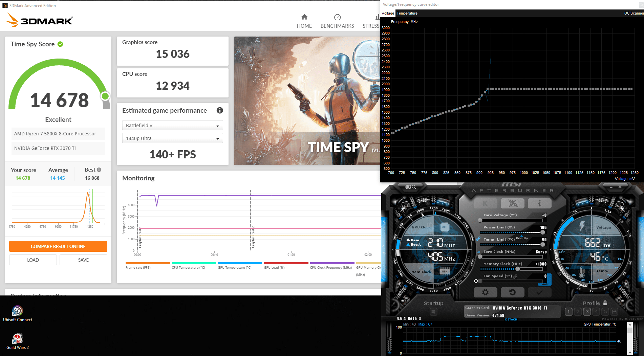This screenshot has height=356, width=644.
Task: Click the Curve label beside Core Clock
Action: 541,252
